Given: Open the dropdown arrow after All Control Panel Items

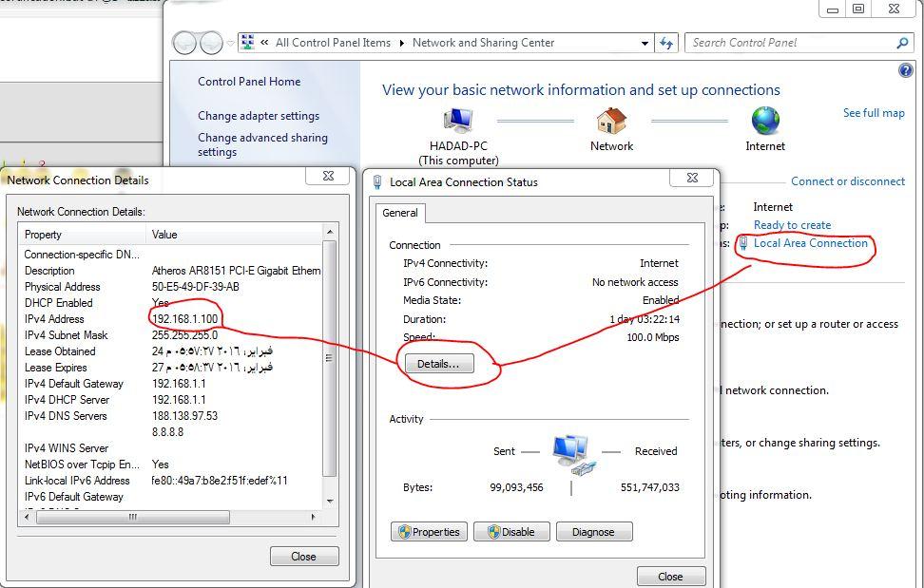Looking at the screenshot, I should pos(402,43).
